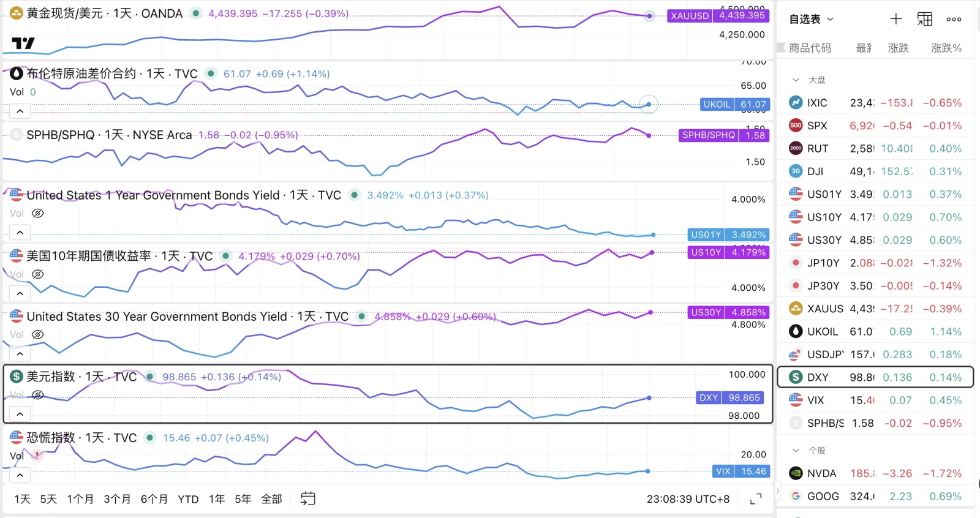The width and height of the screenshot is (980, 518).
Task: Click the 23:08:39 UTC+8 timezone button
Action: [x=688, y=499]
